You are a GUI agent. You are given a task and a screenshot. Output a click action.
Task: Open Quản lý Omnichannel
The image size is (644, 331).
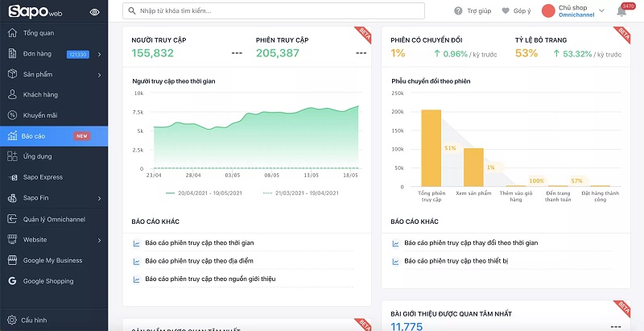[x=55, y=218]
